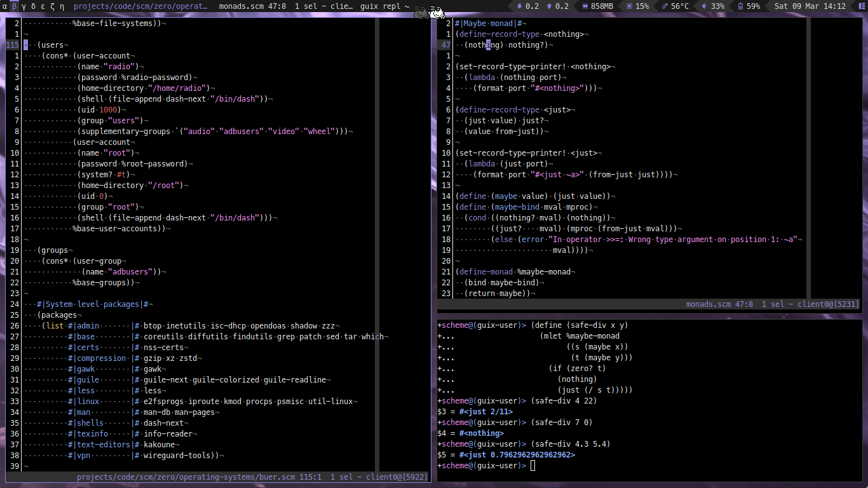Screen dimensions: 868x488
Task: Click the error string line in monads.scm
Action: [x=644, y=240]
